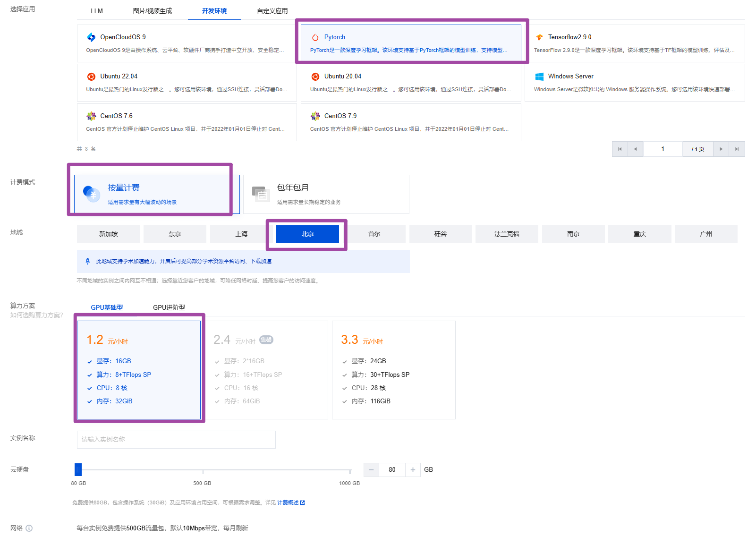Select the 南京 region
Viewport: 756px width, 545px height.
tap(573, 234)
